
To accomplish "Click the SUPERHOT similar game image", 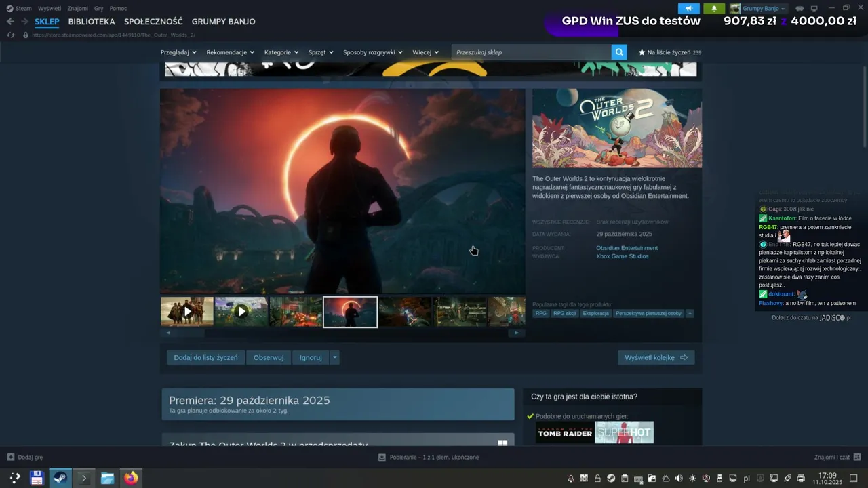I will pyautogui.click(x=624, y=432).
